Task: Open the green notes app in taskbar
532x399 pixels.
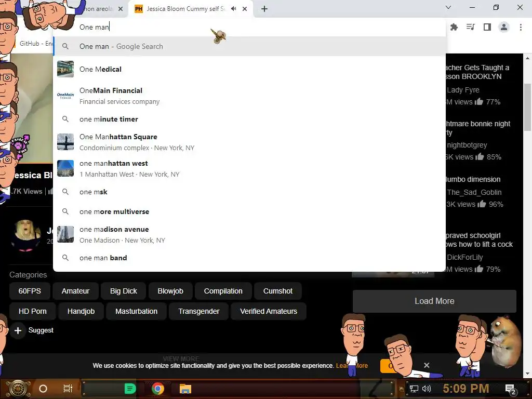Action: (130, 389)
